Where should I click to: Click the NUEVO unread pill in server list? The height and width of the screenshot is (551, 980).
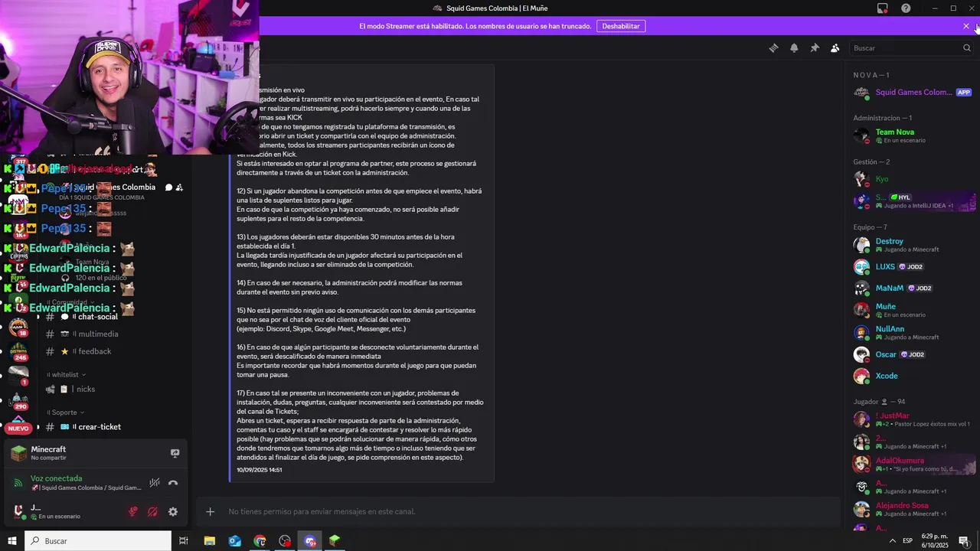[18, 429]
